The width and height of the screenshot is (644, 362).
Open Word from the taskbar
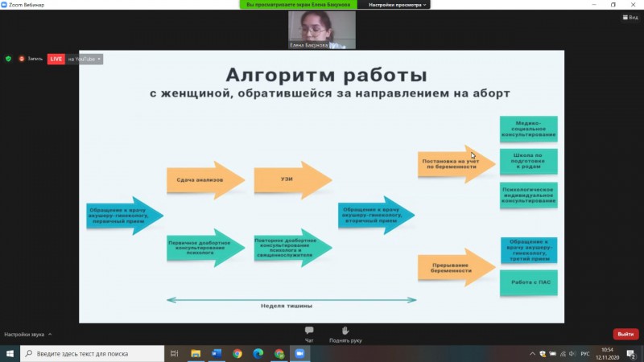pyautogui.click(x=217, y=354)
